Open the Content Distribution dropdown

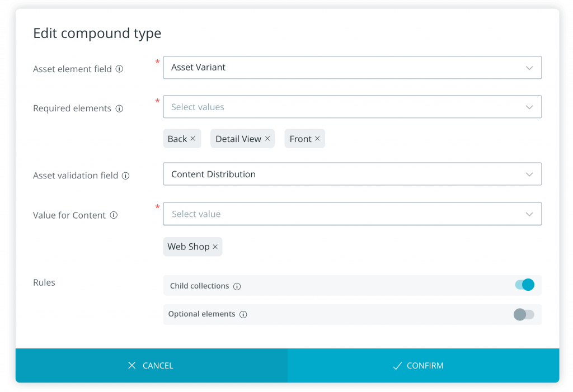[352, 174]
